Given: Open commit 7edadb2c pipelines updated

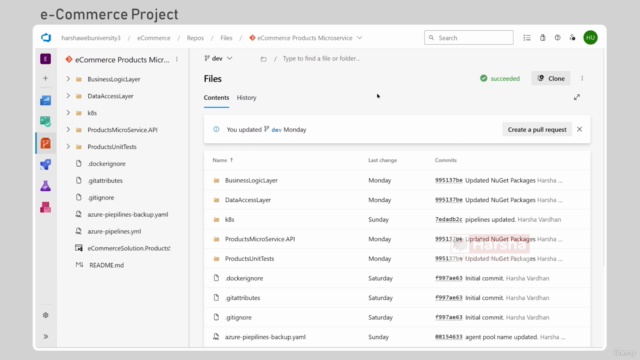Looking at the screenshot, I should point(449,219).
